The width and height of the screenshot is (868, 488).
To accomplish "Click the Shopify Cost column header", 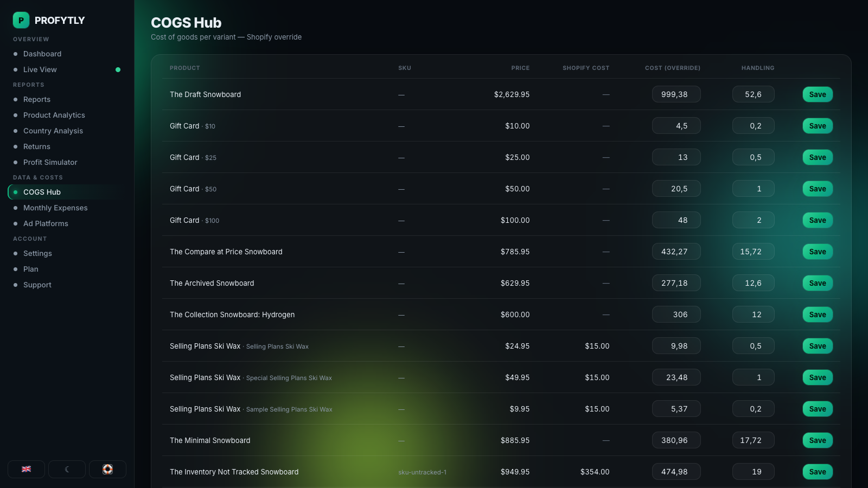I will pos(586,68).
